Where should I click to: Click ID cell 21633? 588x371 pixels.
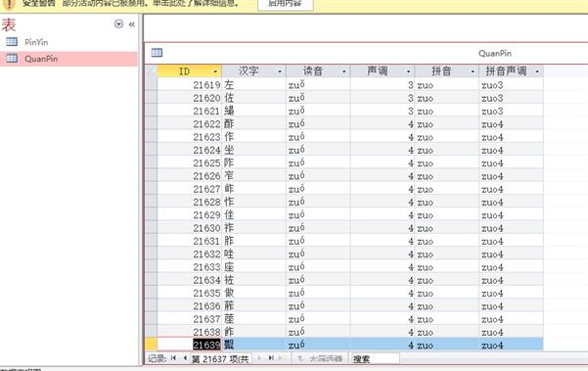[190, 267]
